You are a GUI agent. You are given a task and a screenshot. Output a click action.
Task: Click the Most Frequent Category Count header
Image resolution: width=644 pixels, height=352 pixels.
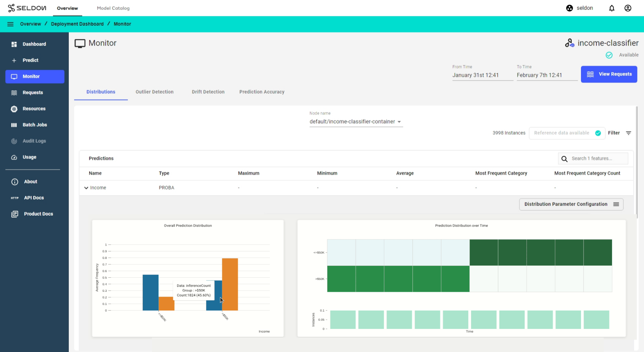click(x=587, y=173)
